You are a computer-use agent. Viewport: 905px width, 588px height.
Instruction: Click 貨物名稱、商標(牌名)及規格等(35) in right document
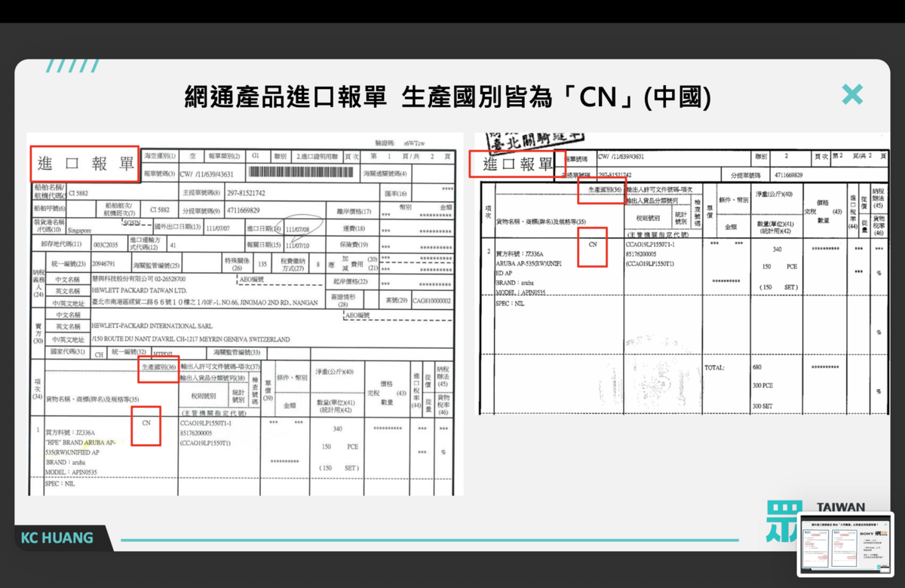[x=540, y=222]
